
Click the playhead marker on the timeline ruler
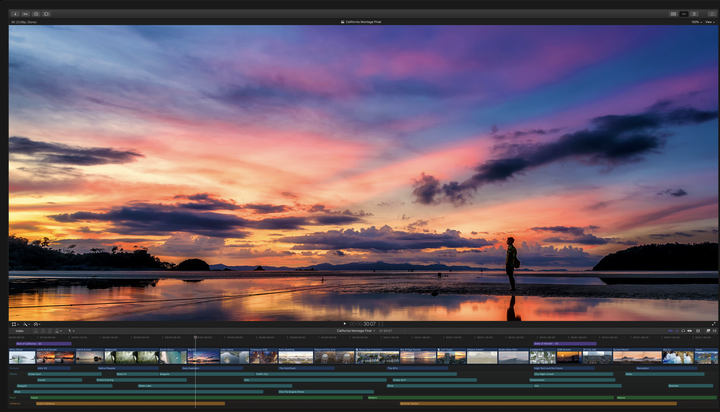coord(195,337)
